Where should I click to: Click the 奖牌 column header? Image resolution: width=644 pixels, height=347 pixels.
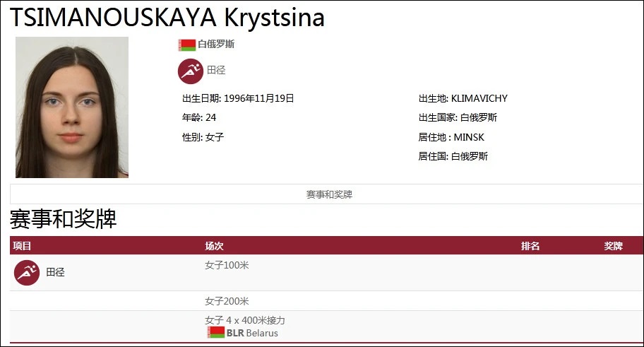coord(613,246)
